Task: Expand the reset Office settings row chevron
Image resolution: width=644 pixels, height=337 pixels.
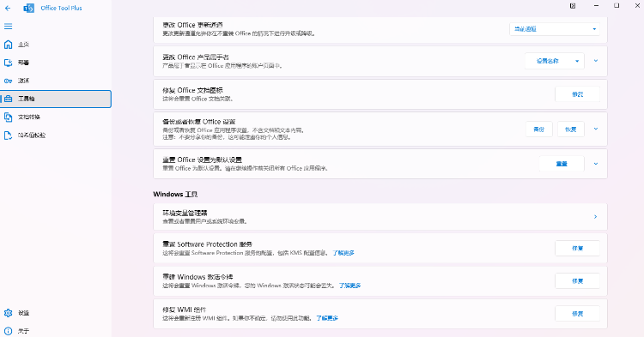Action: [596, 164]
